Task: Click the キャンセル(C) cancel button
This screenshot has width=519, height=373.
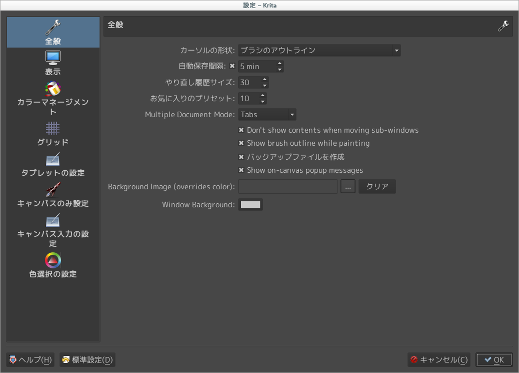Action: (439, 360)
